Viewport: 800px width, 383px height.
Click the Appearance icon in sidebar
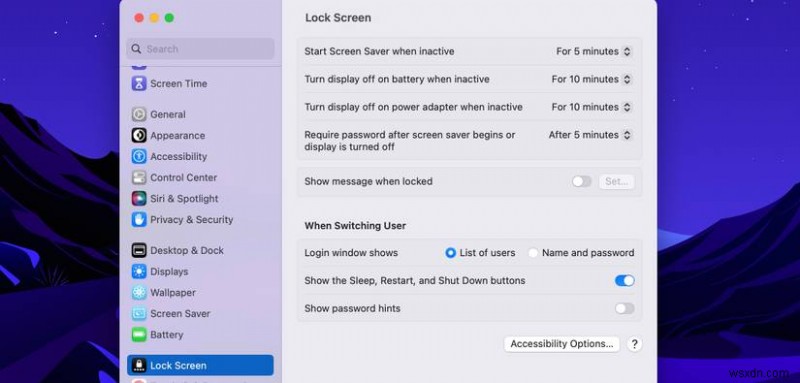[x=139, y=135]
